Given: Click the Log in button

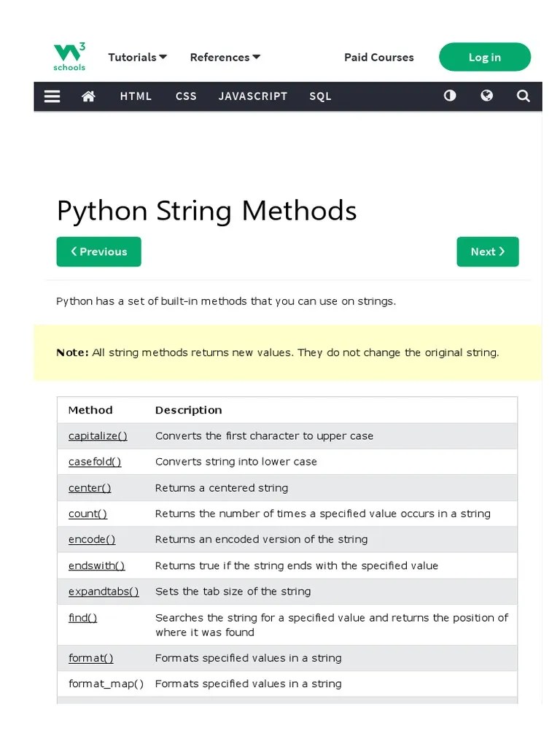Looking at the screenshot, I should tap(484, 57).
